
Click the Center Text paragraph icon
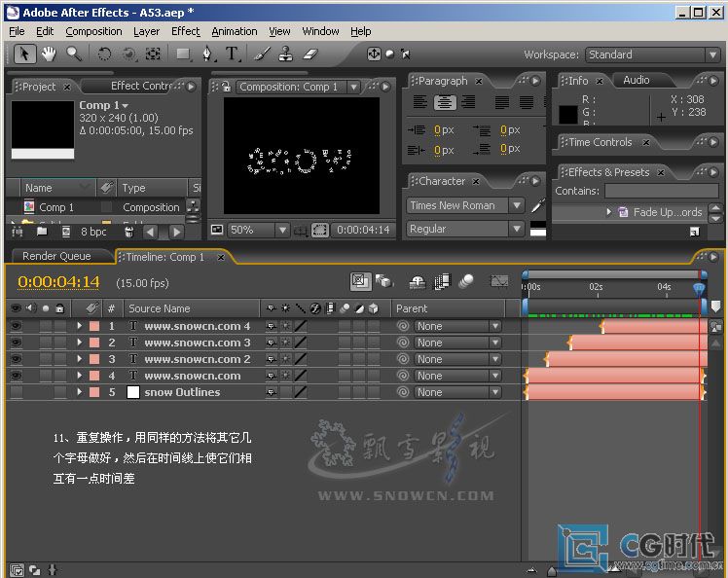tap(445, 102)
